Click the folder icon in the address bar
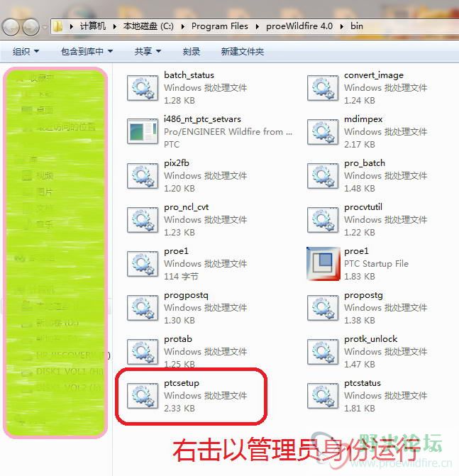The image size is (459, 476). [x=57, y=26]
